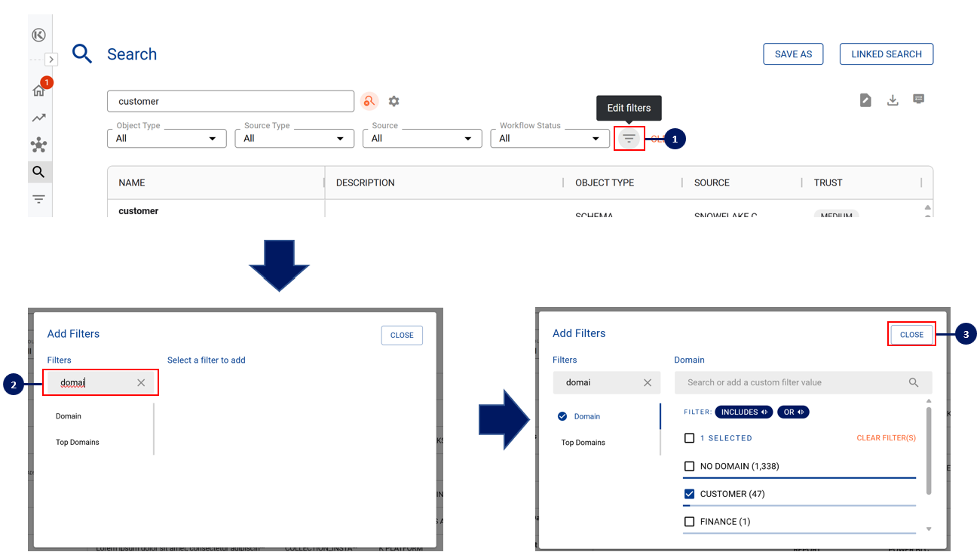Expand the Workflow Status dropdown
Viewport: 980px width, 555px height.
pos(550,138)
